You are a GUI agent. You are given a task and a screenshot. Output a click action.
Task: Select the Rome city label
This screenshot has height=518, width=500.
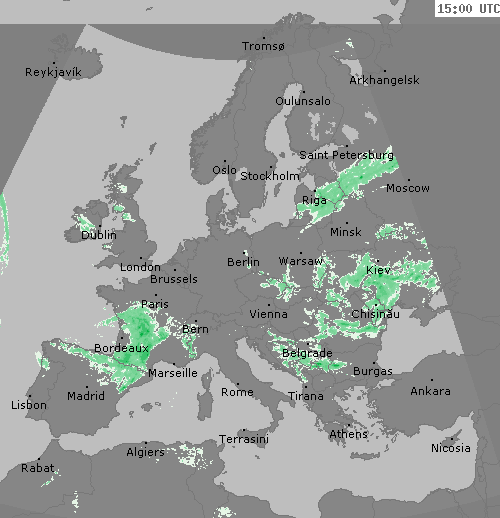click(x=237, y=392)
